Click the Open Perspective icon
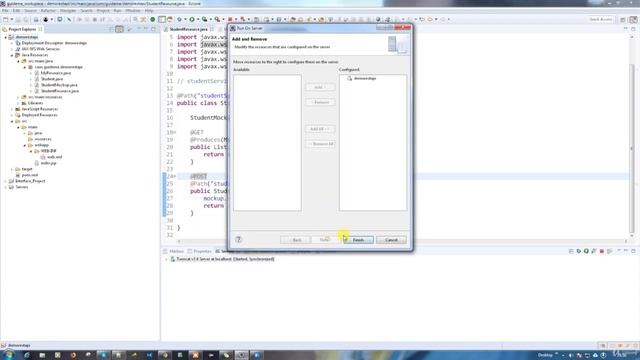The width and height of the screenshot is (640, 360). (x=623, y=19)
